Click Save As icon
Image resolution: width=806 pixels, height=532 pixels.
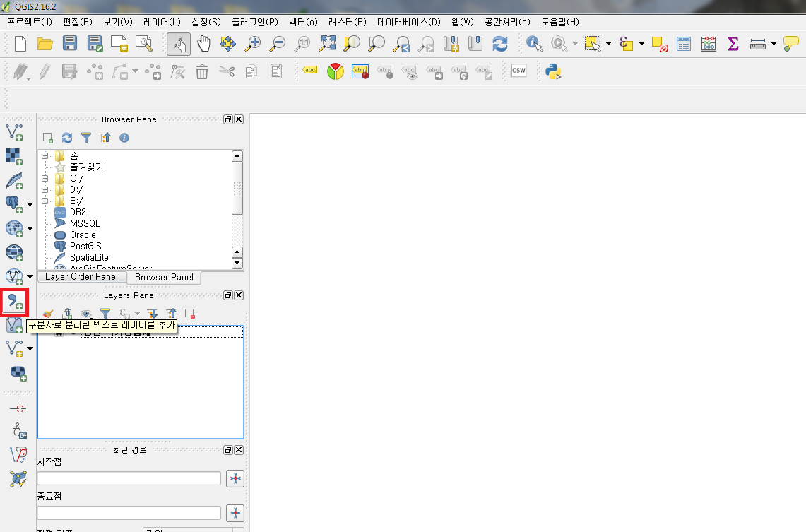click(x=95, y=44)
